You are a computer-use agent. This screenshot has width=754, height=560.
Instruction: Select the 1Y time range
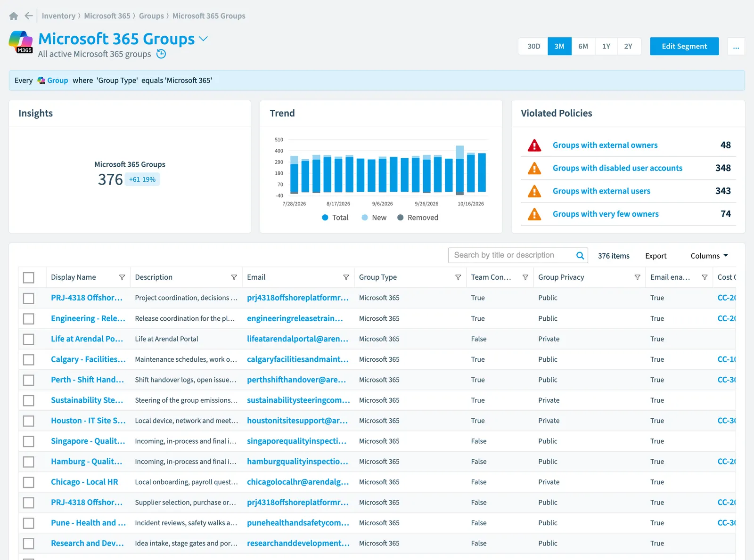(606, 46)
